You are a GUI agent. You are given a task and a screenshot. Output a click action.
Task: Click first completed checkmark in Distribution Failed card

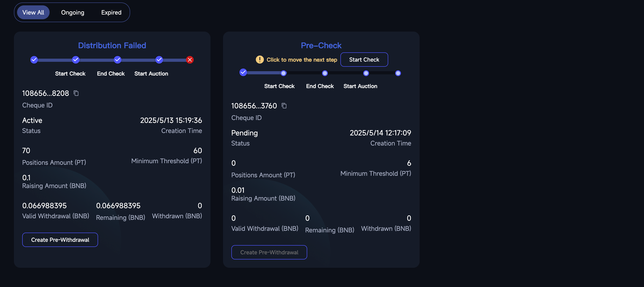tap(34, 60)
